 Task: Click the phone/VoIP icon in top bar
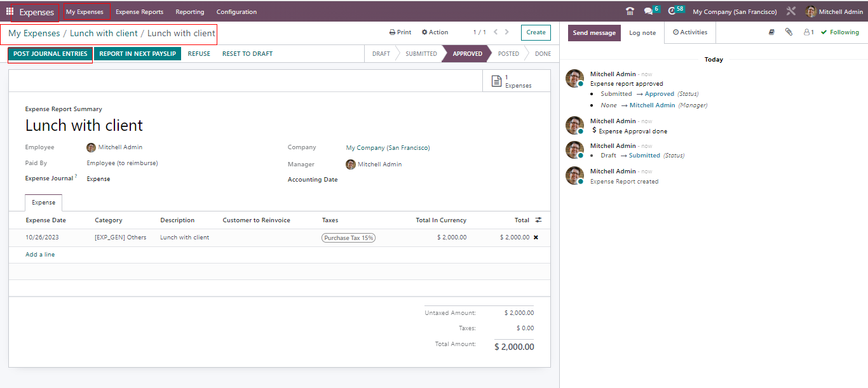pyautogui.click(x=630, y=11)
